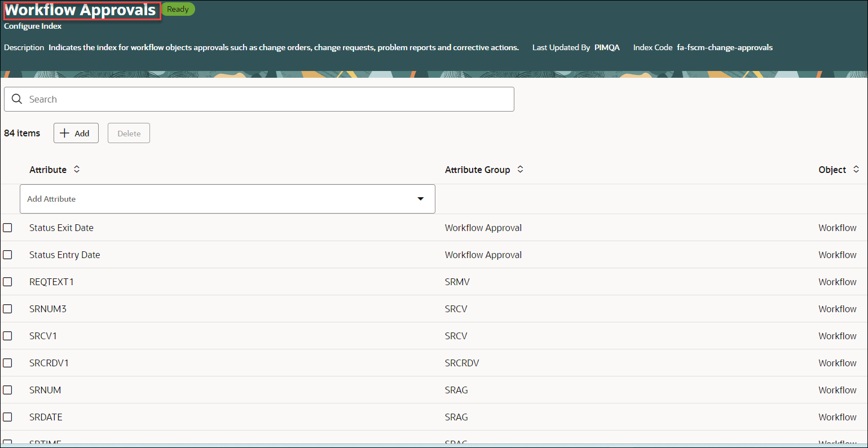
Task: Click the 84 items count label
Action: tap(22, 133)
